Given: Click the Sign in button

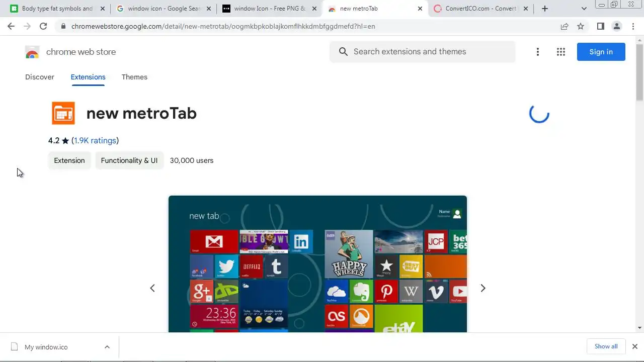Looking at the screenshot, I should click(x=601, y=52).
